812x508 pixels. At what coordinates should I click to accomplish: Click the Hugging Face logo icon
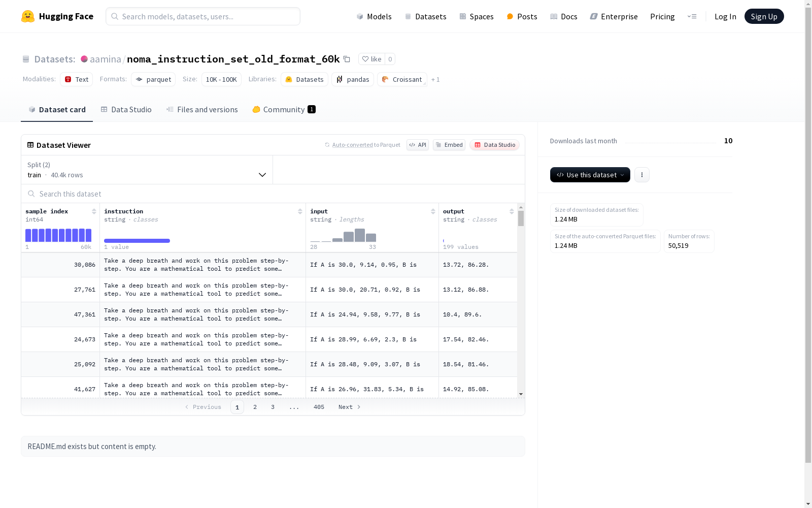pyautogui.click(x=28, y=16)
